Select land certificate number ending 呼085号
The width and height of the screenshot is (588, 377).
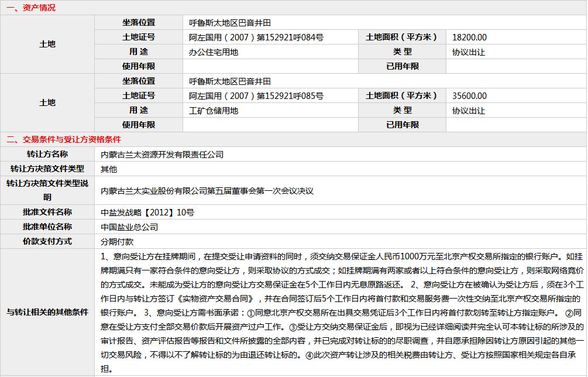click(x=256, y=96)
